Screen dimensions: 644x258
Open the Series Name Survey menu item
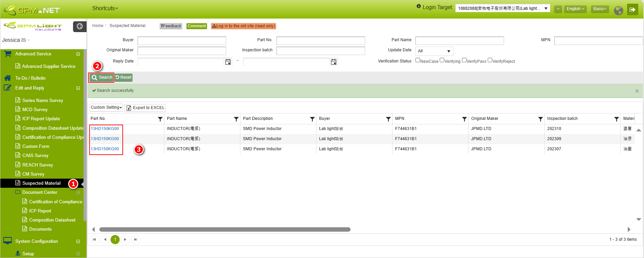click(43, 100)
